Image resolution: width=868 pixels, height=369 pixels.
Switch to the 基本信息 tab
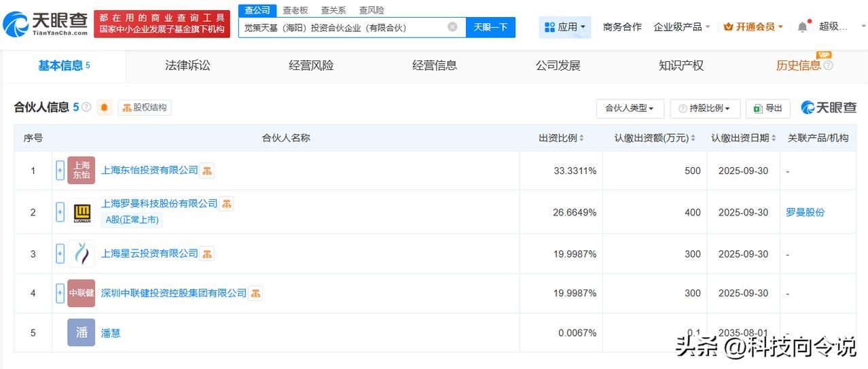click(x=64, y=66)
